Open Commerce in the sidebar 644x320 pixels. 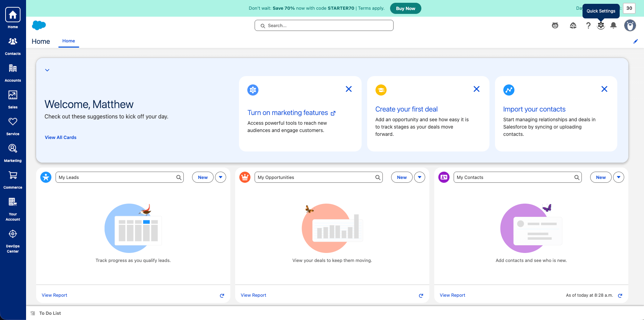click(x=13, y=180)
